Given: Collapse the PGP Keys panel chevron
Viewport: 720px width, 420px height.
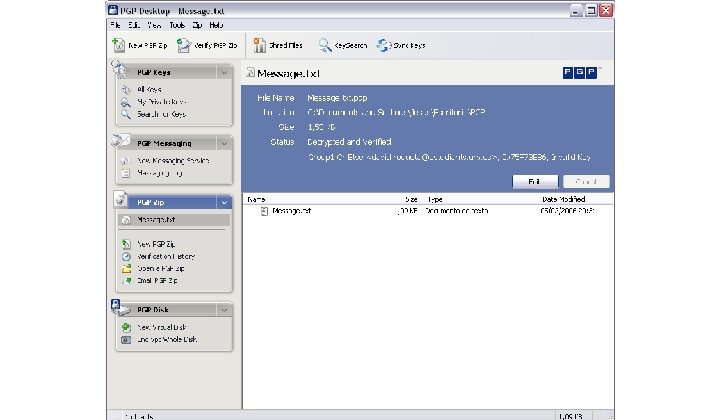Looking at the screenshot, I should 224,73.
